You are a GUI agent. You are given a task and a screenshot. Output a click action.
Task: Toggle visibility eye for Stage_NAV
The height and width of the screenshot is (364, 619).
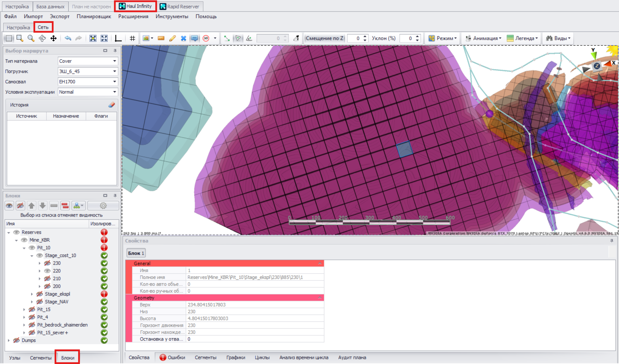point(40,302)
